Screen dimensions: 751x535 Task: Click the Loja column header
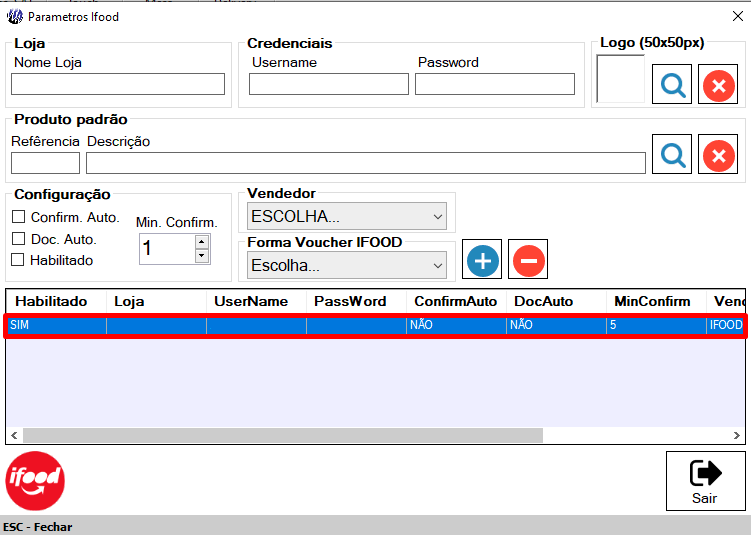[156, 301]
